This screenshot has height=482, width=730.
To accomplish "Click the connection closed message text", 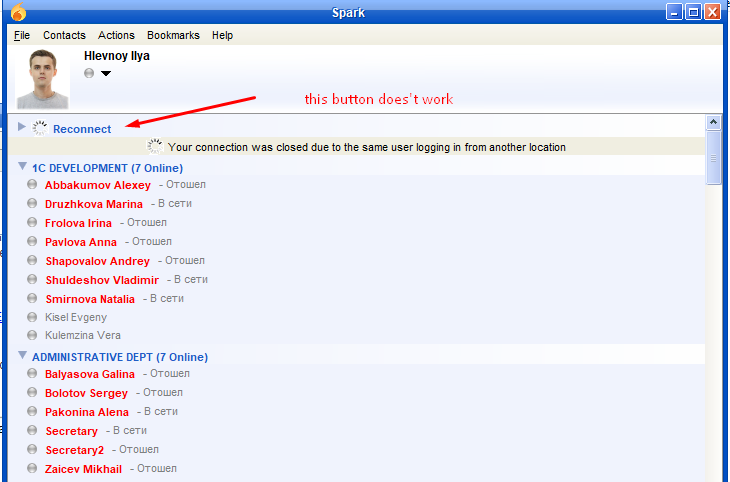I will point(366,147).
